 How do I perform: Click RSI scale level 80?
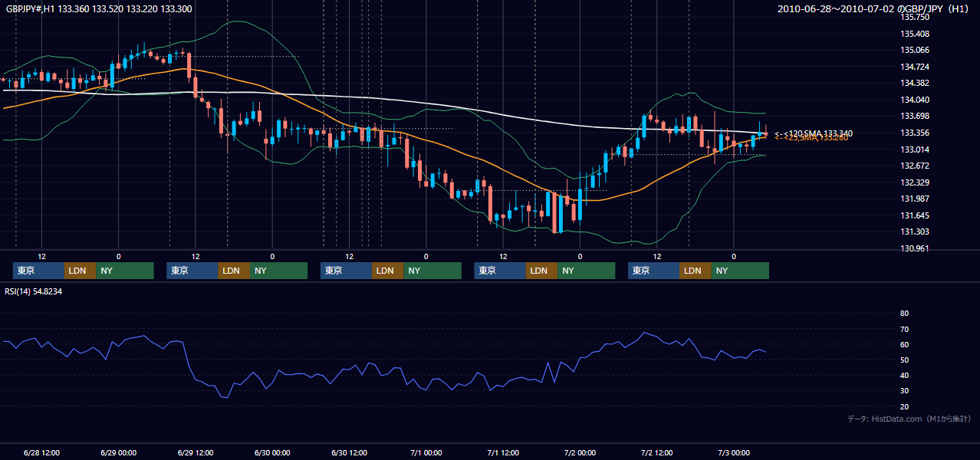coord(904,314)
